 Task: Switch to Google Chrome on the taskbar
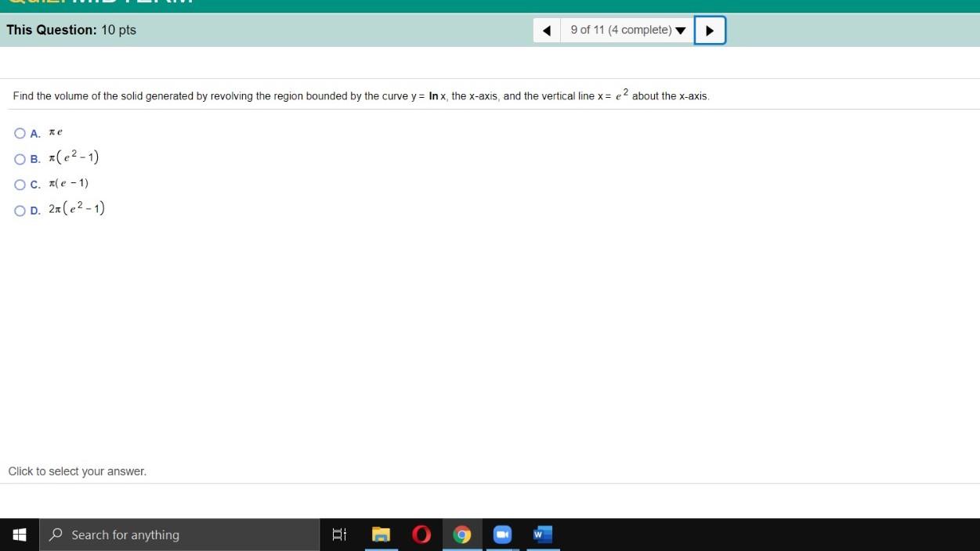(461, 535)
